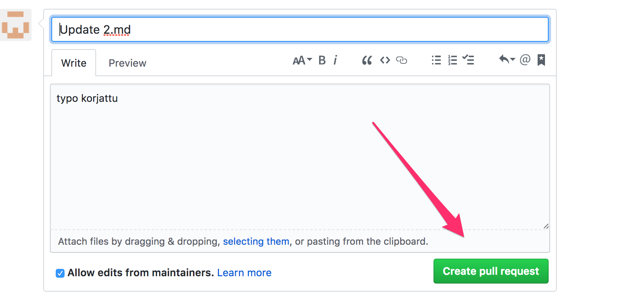Image resolution: width=644 pixels, height=307 pixels.
Task: Toggle bold formatting
Action: pyautogui.click(x=322, y=60)
